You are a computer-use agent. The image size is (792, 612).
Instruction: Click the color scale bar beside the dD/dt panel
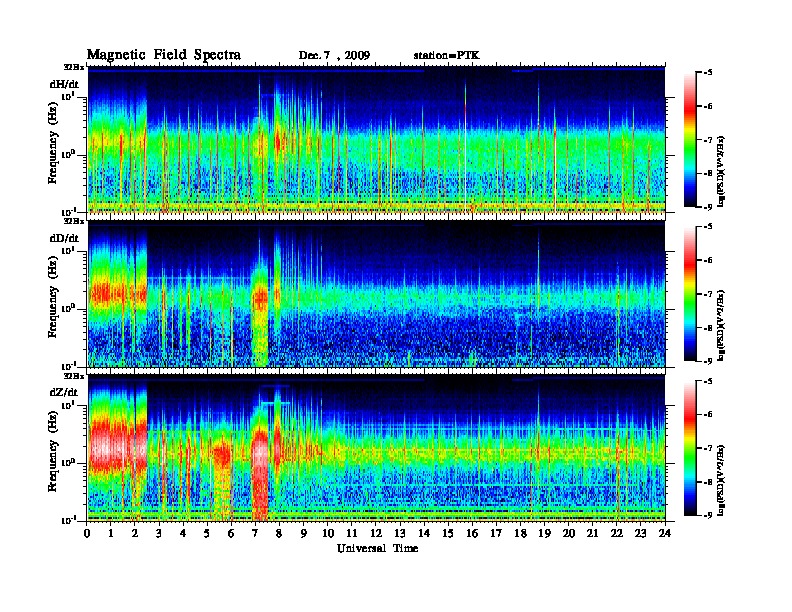click(x=690, y=293)
